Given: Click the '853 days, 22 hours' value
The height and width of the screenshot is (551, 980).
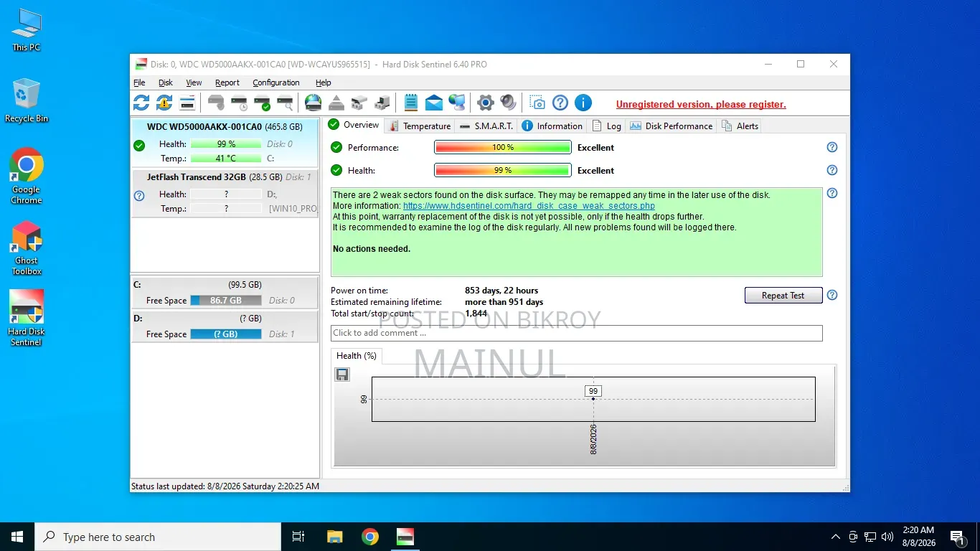Looking at the screenshot, I should (x=501, y=291).
